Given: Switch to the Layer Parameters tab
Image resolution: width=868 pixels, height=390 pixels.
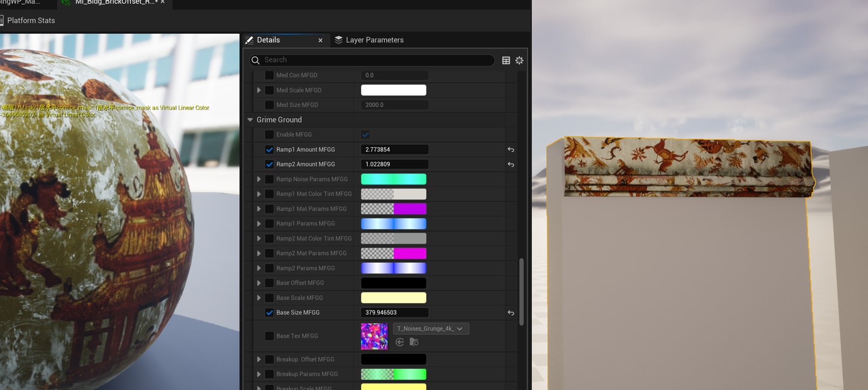Looking at the screenshot, I should [369, 40].
